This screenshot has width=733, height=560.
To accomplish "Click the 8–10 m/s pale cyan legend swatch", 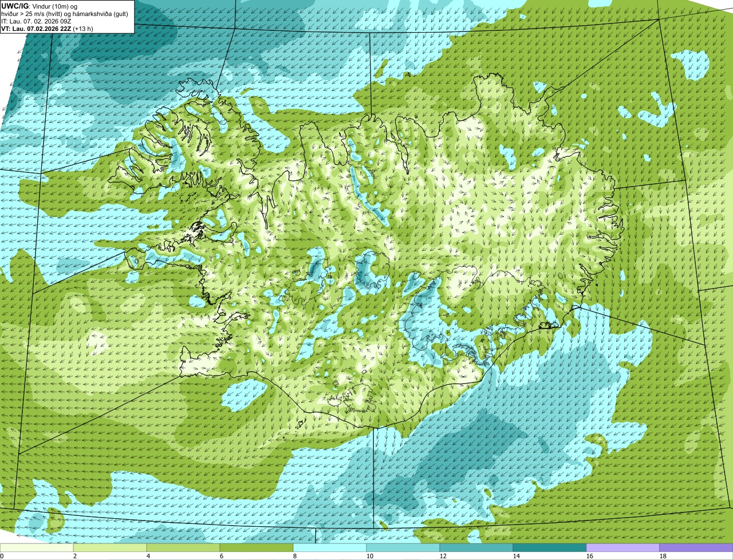I will [x=330, y=548].
